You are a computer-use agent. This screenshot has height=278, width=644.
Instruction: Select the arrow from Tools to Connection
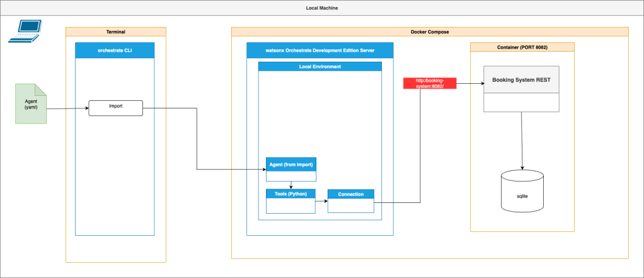[321, 201]
